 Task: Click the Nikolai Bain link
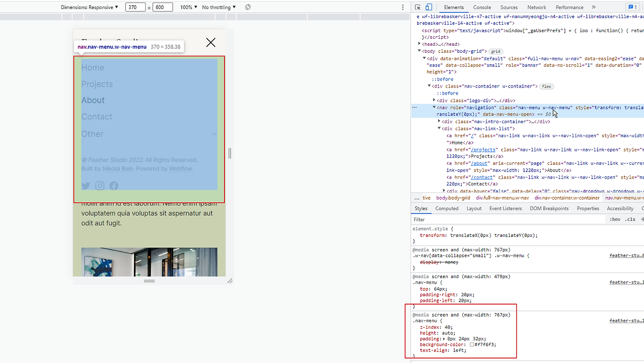(x=118, y=169)
